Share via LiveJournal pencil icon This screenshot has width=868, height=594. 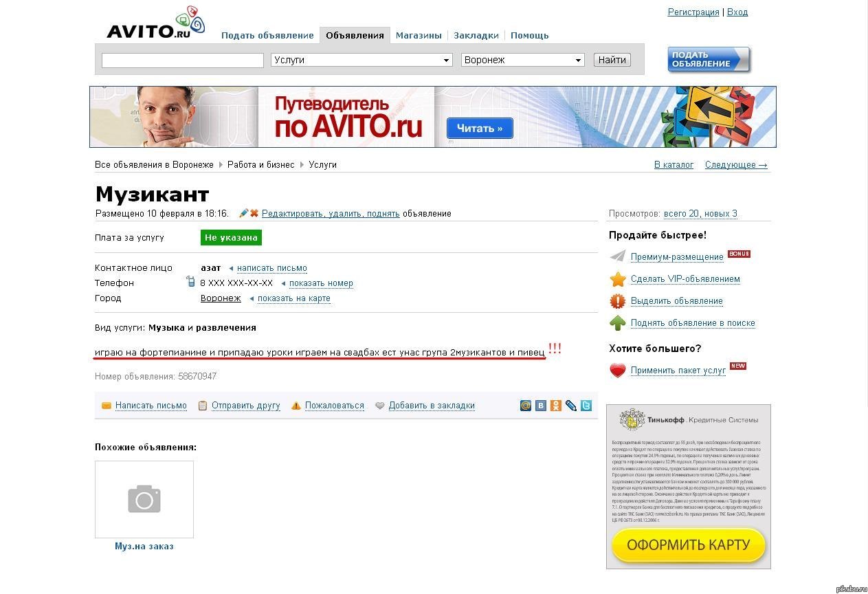[571, 406]
